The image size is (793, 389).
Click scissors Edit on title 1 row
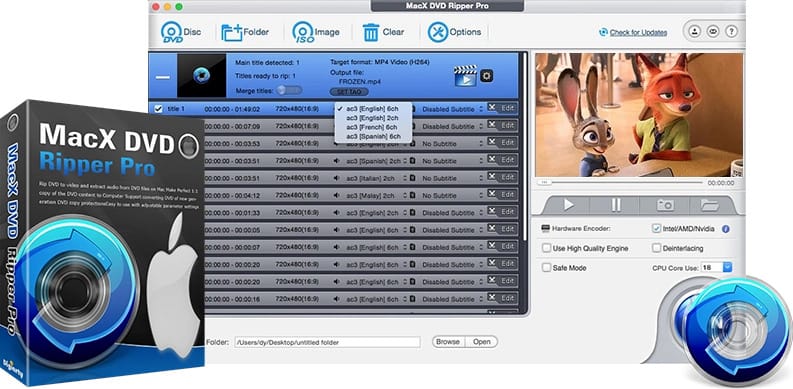point(502,108)
